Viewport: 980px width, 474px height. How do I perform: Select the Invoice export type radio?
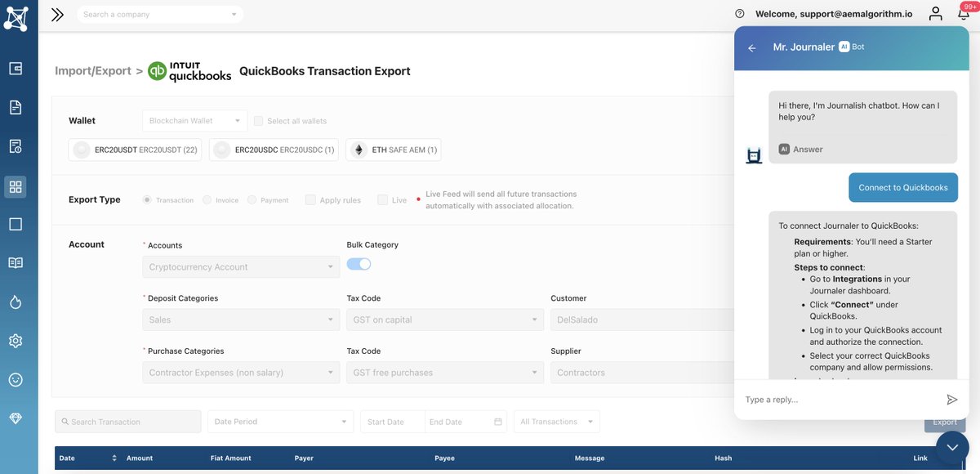[x=207, y=199]
